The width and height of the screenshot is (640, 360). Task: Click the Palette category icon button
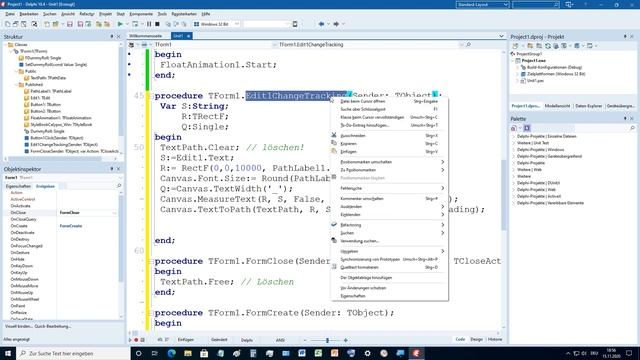coord(527,128)
